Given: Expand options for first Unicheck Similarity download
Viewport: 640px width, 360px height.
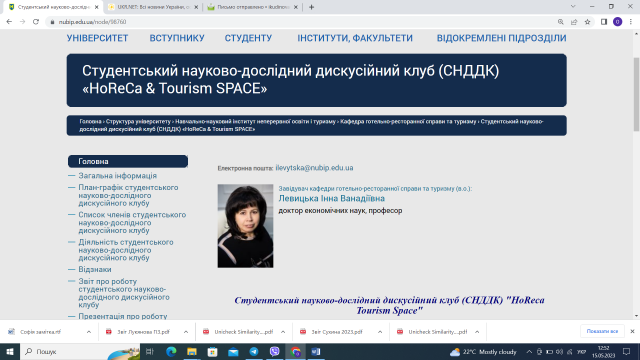Looking at the screenshot, I should tap(283, 332).
